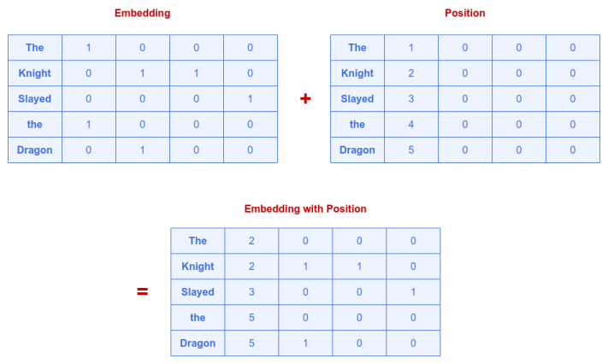Click the value 2 in Position table
This screenshot has width=608, height=364.
(x=411, y=73)
